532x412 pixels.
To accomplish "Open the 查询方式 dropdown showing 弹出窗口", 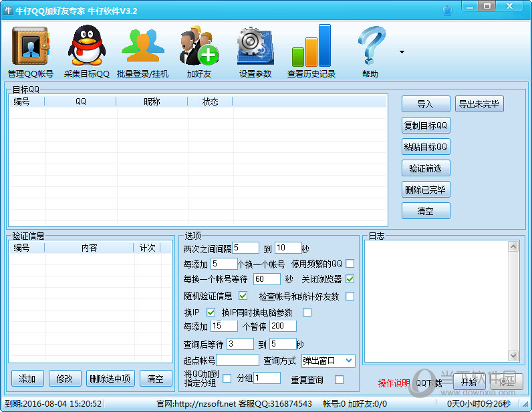I will tap(328, 361).
